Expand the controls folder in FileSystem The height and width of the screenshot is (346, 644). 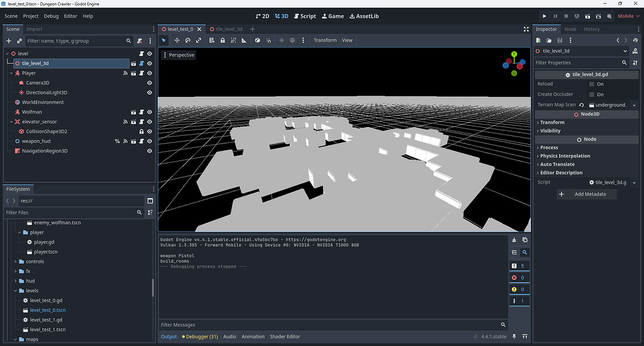coord(16,261)
